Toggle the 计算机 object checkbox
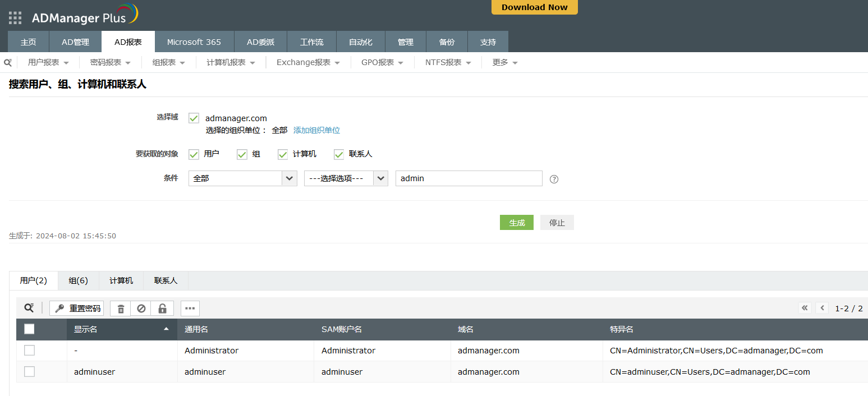Screen dimensions: 868x396 [283, 154]
